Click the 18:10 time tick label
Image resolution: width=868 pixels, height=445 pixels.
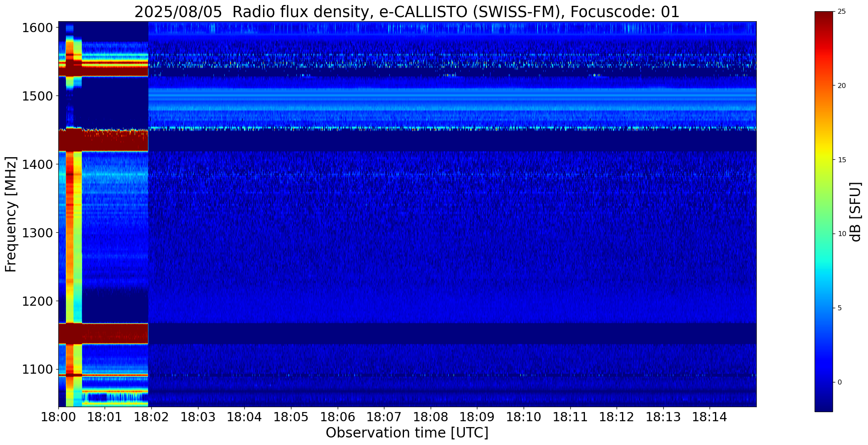[524, 417]
